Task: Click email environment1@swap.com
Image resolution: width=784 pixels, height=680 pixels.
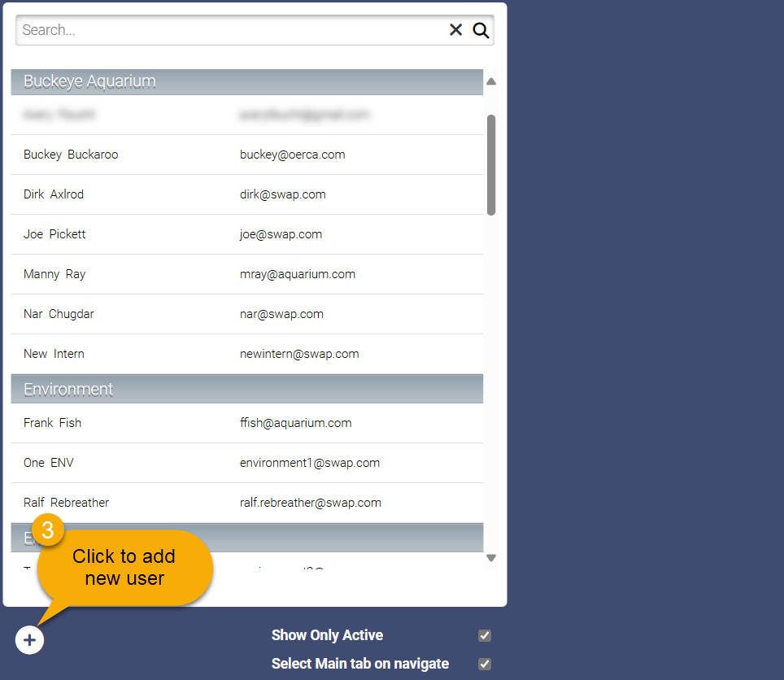Action: 310,463
